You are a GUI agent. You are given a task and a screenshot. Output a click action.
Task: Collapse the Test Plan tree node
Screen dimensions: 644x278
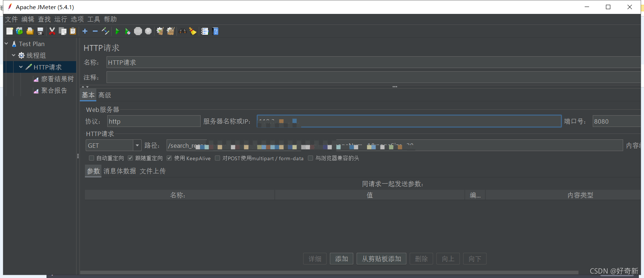click(6, 44)
